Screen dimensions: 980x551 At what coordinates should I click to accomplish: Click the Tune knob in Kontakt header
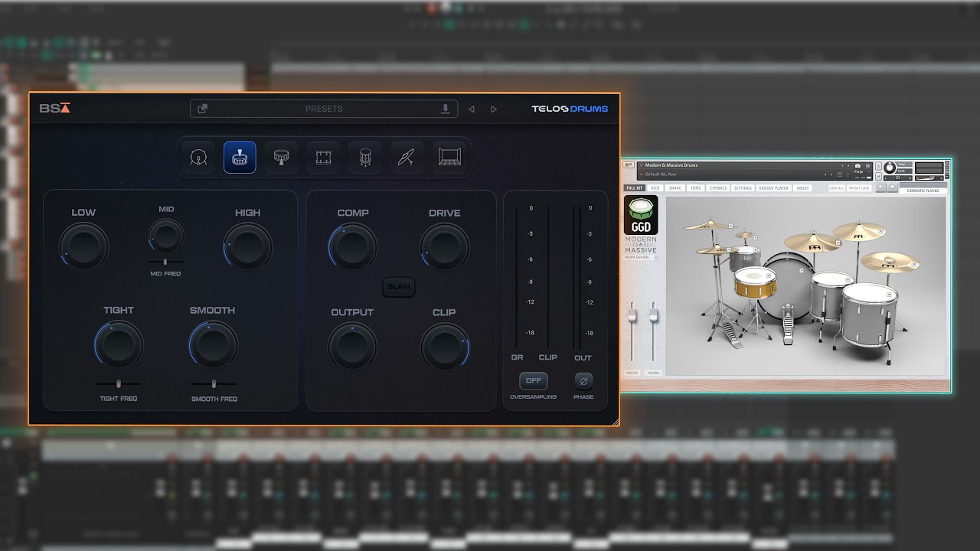pos(890,168)
